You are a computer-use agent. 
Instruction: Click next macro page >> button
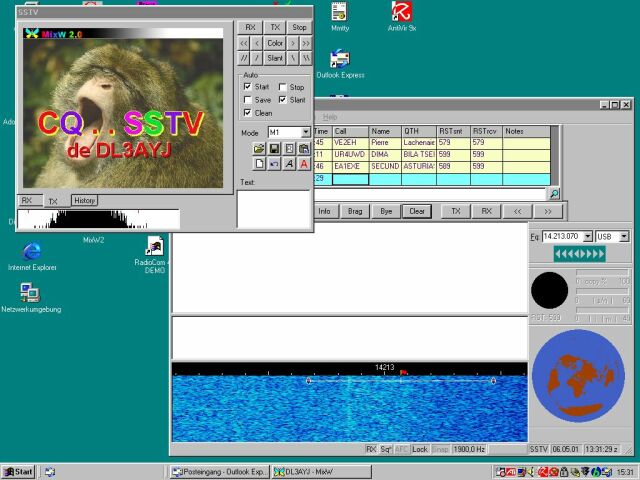(548, 211)
